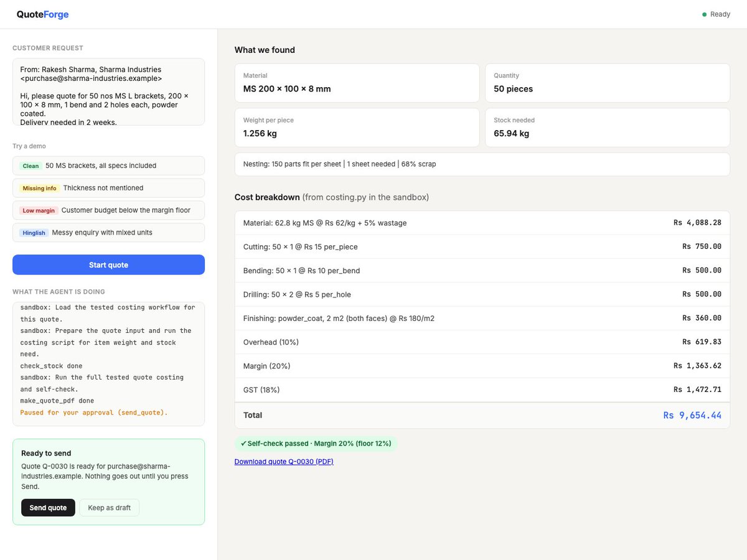Click the 'make_quote_pdf done' log line
The image size is (747, 560).
(x=57, y=401)
